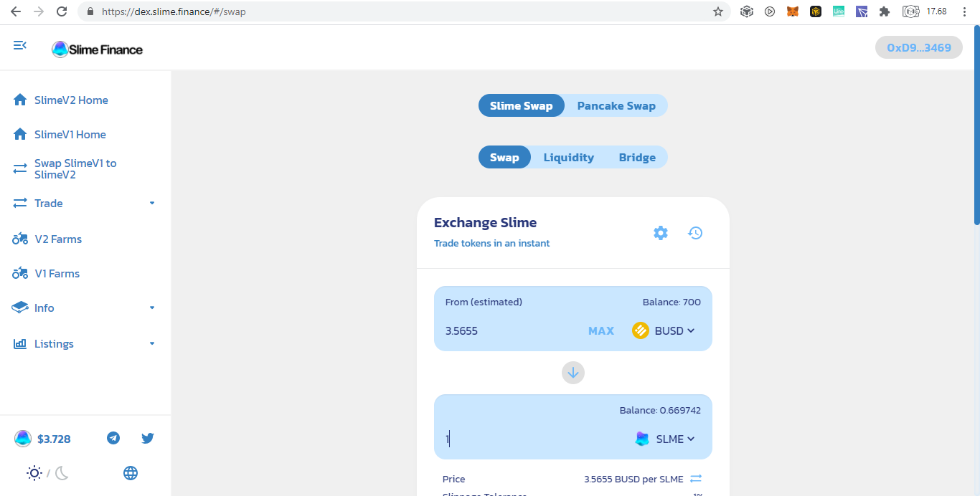Switch to Slime Swap mode
This screenshot has width=980, height=496.
[522, 106]
